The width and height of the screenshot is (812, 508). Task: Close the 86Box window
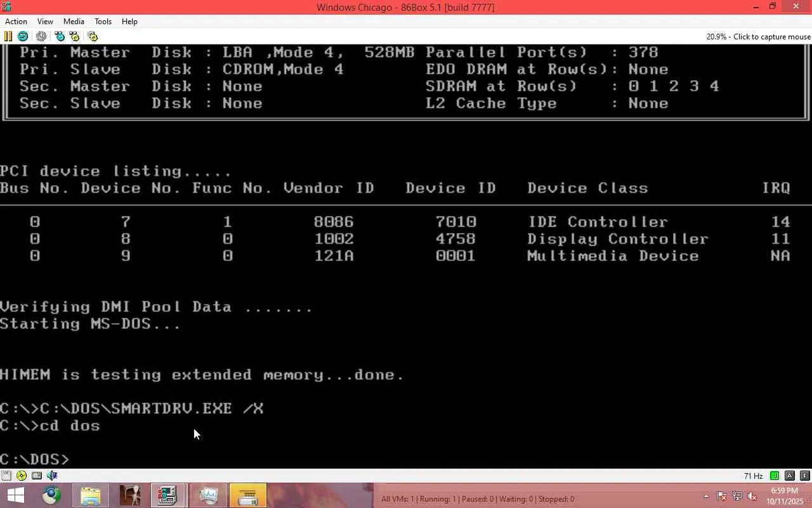click(797, 7)
